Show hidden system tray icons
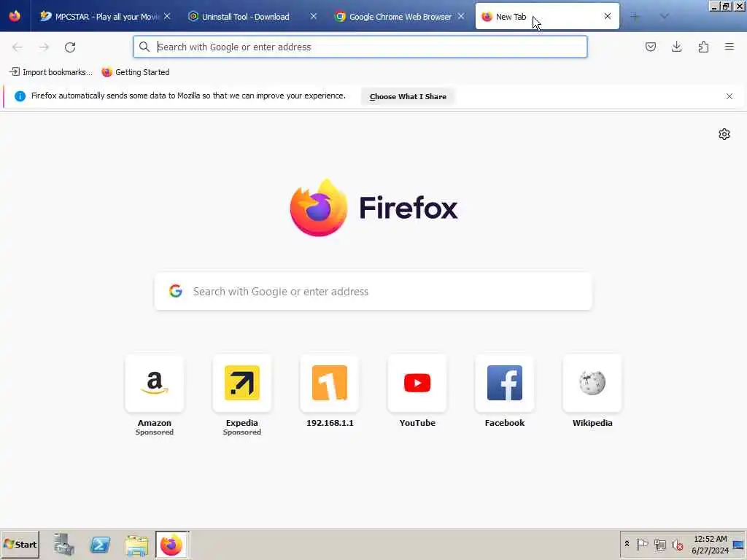 [627, 544]
